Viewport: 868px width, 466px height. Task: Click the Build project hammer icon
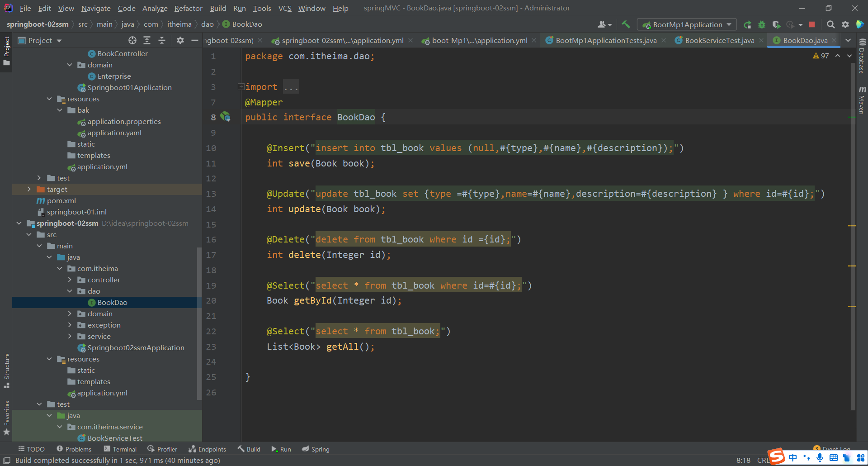tap(626, 24)
